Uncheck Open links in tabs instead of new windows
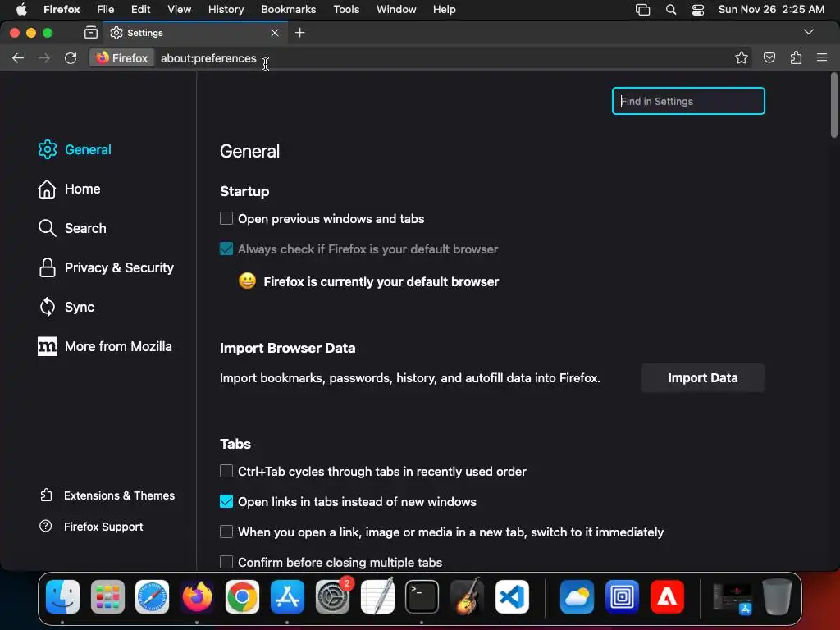Viewport: 840px width, 630px height. [226, 501]
